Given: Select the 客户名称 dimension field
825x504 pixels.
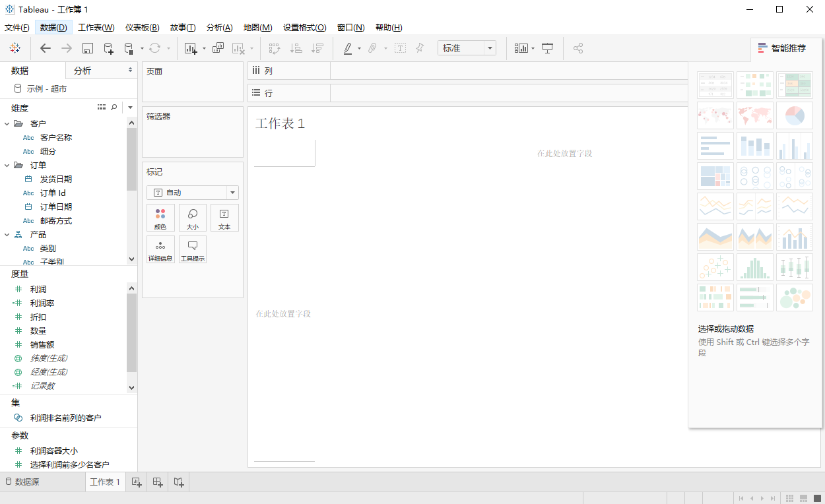Looking at the screenshot, I should (x=56, y=138).
